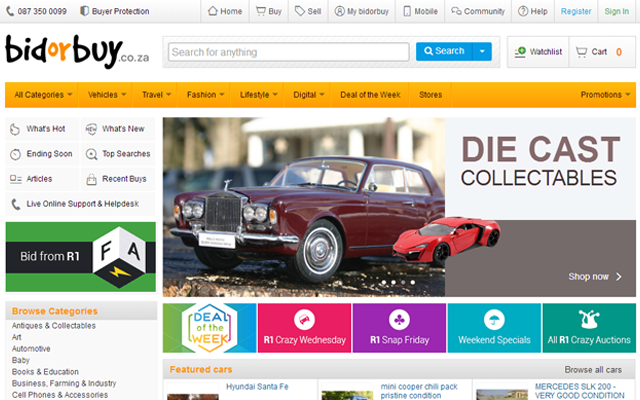Click the Mobile phone icon
Screen dimensions: 640x400
[x=407, y=11]
